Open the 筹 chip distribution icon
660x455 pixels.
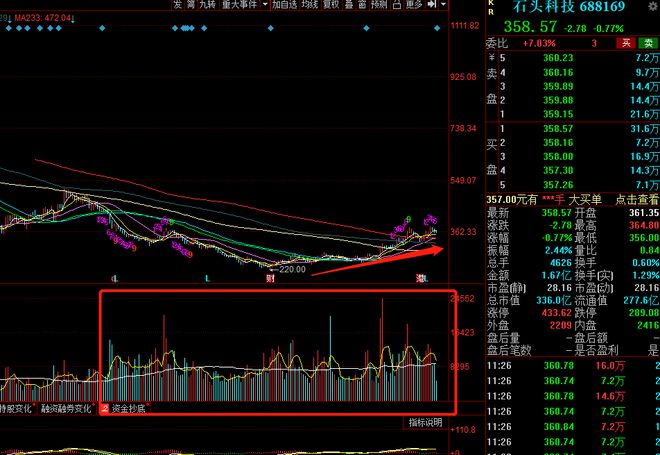pos(191,4)
